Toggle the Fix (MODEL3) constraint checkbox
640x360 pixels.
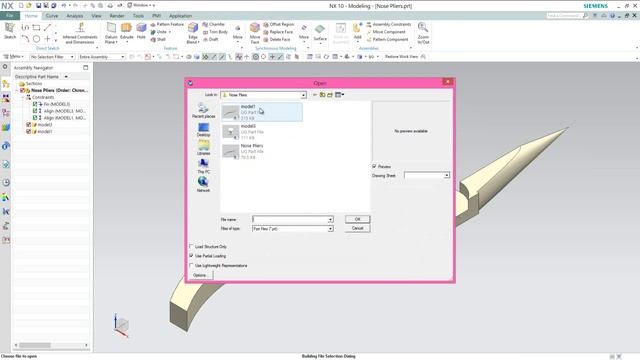[x=35, y=104]
